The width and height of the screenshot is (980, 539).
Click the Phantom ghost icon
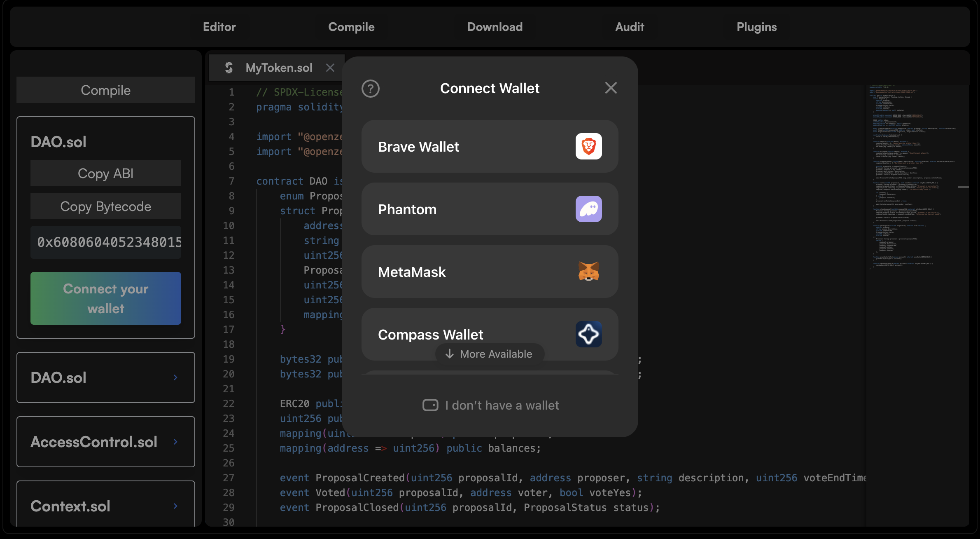click(x=588, y=209)
